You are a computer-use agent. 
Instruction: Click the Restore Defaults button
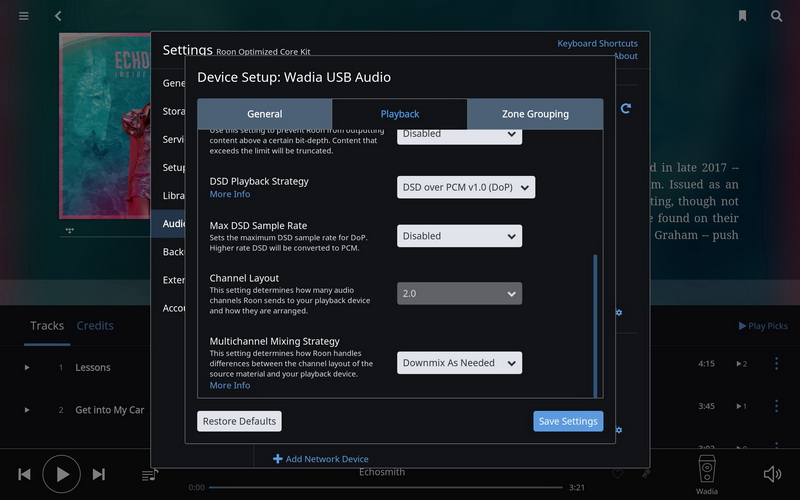click(239, 421)
